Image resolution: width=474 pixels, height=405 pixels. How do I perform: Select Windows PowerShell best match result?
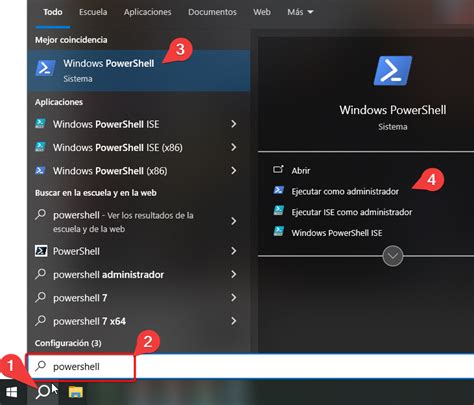click(x=139, y=71)
